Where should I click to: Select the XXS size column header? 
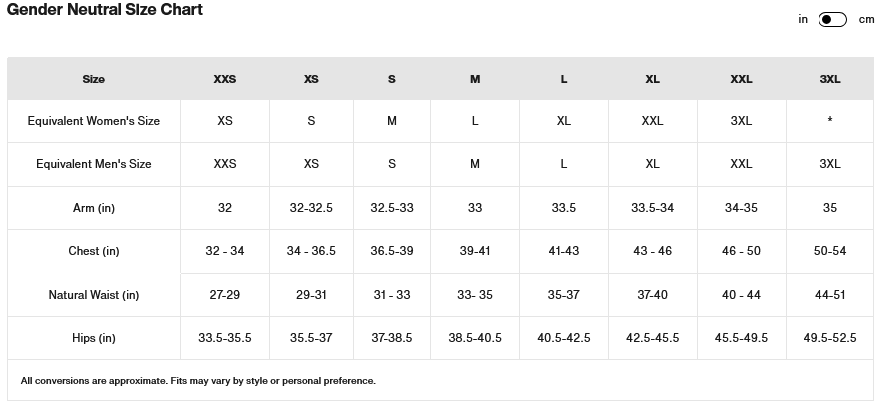(x=225, y=79)
